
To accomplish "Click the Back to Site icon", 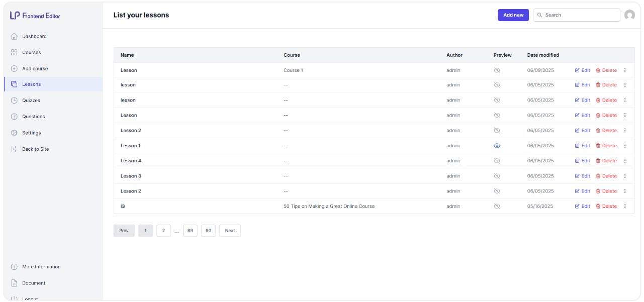I will 14,149.
